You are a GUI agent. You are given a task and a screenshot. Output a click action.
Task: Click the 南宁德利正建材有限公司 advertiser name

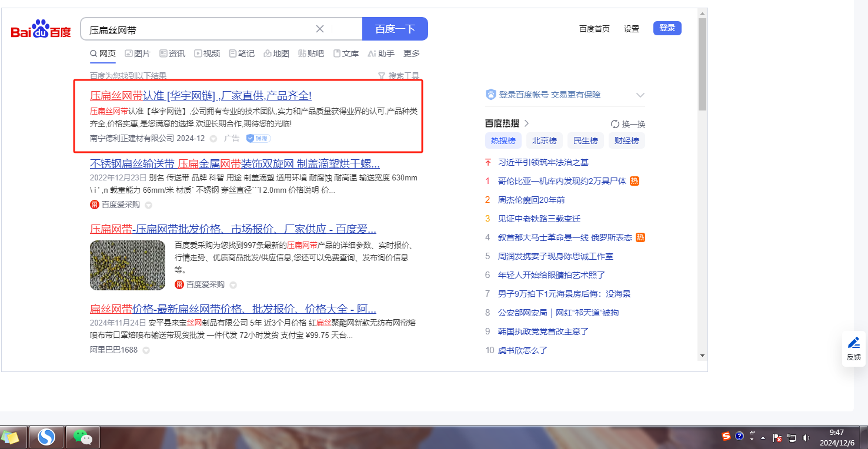tap(132, 139)
